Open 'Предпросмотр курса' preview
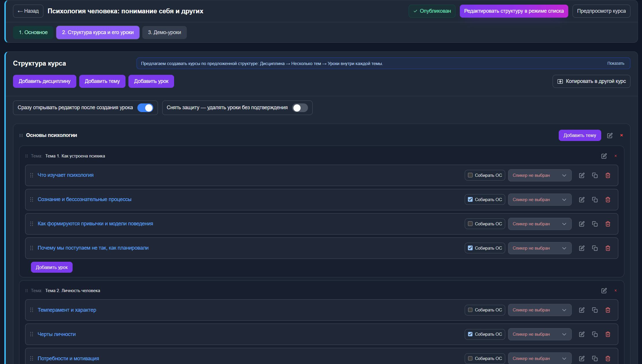The image size is (642, 364). point(601,11)
